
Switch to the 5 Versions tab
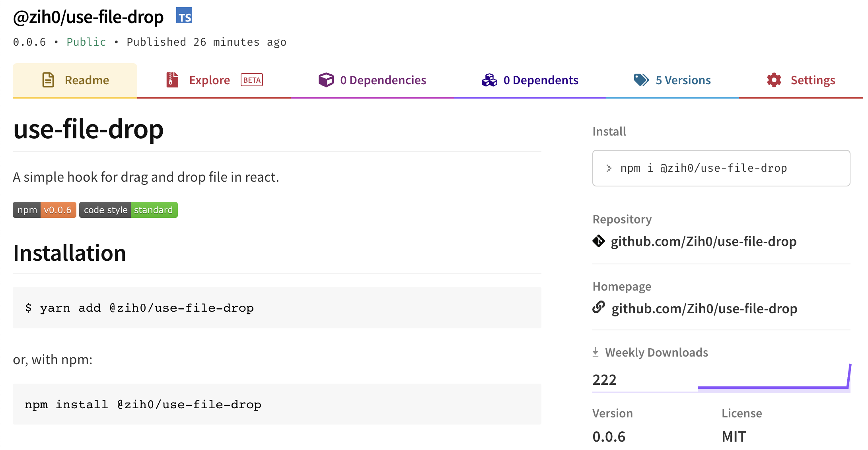683,80
